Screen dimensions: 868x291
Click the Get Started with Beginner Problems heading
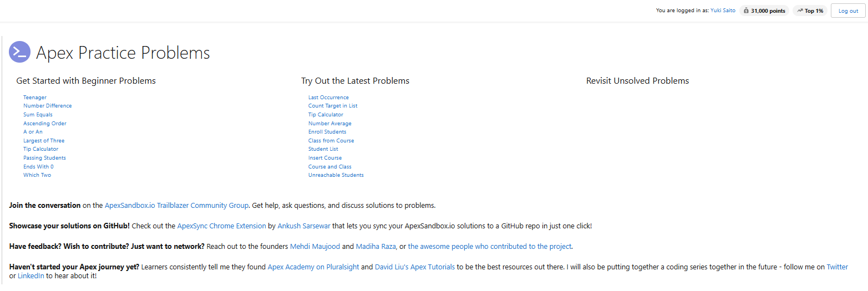click(86, 81)
